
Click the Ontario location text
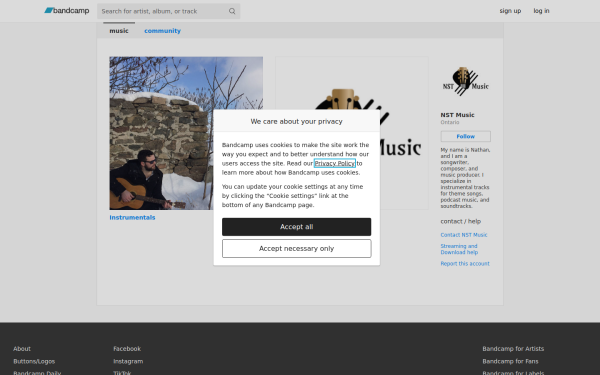450,122
